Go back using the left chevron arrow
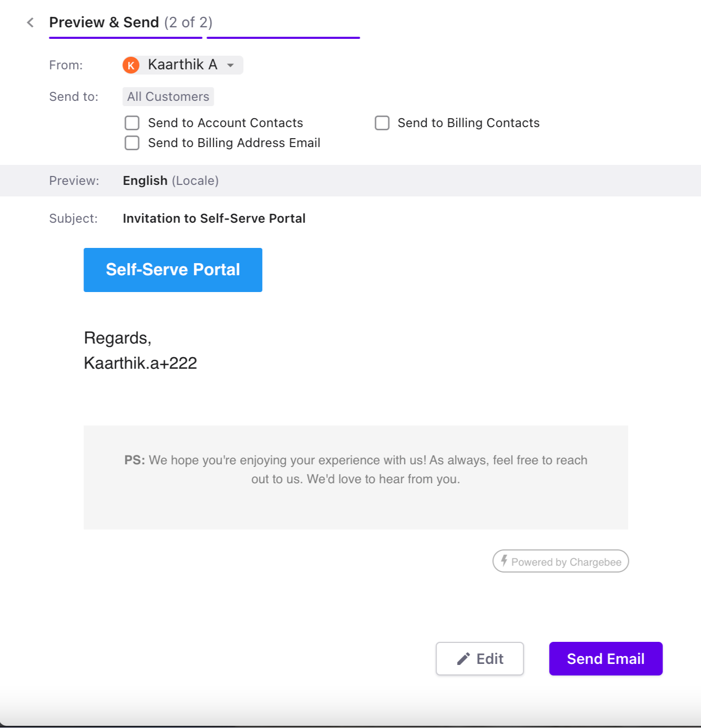The width and height of the screenshot is (701, 728). point(30,23)
